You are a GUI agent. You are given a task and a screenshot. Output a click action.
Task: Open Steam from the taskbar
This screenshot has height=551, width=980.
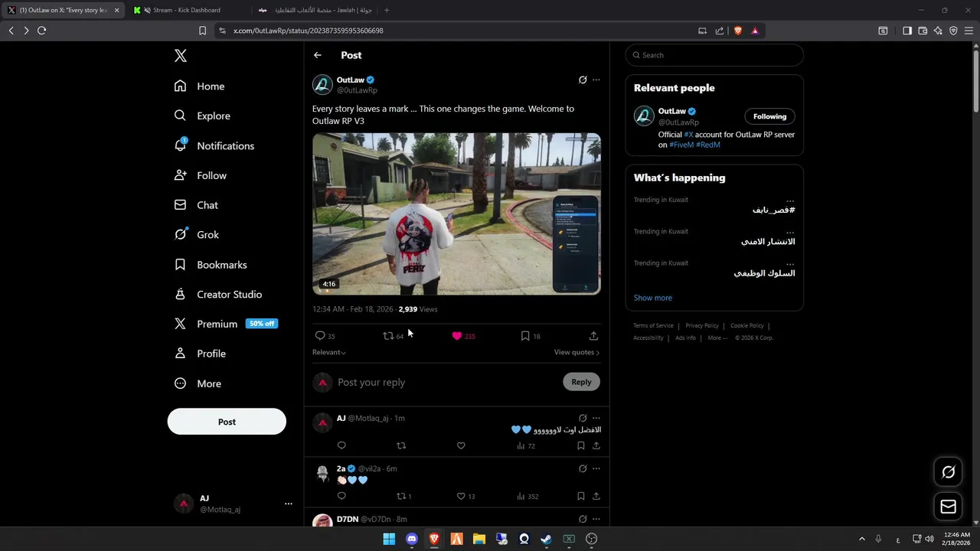(x=546, y=539)
